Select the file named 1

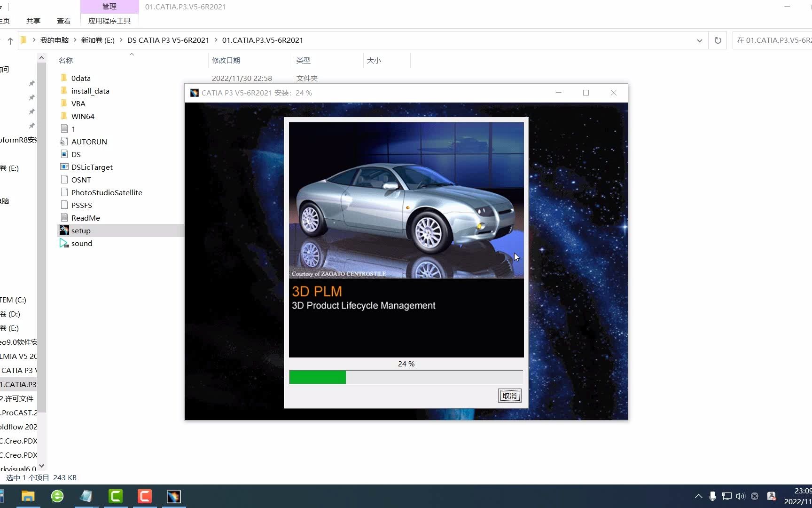73,129
